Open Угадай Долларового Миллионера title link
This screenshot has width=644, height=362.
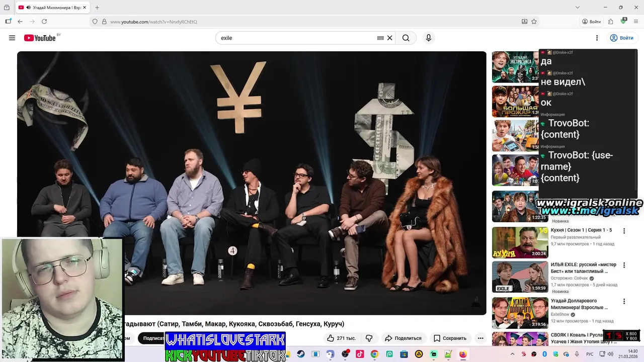[579, 304]
